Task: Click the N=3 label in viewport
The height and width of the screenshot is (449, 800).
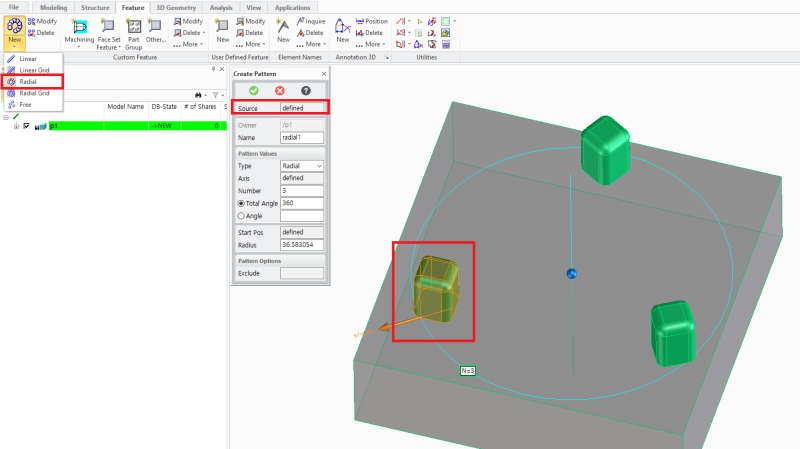Action: 468,371
